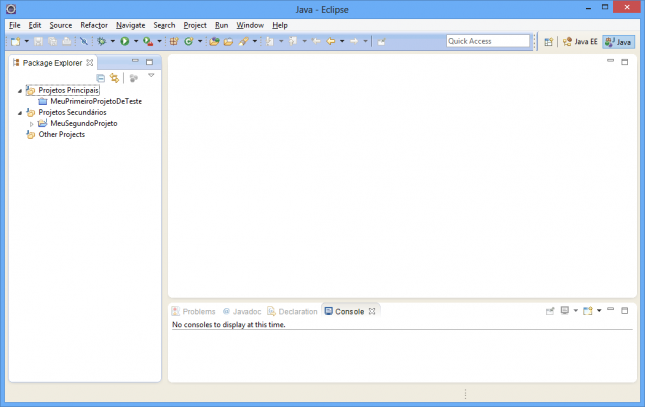
Task: Click the Previous Annotation icon
Action: click(293, 41)
